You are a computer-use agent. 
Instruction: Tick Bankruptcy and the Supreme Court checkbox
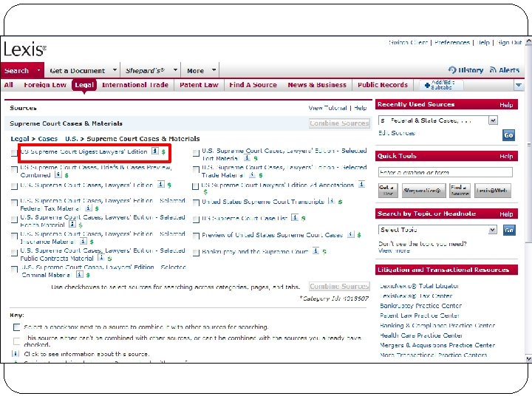[x=196, y=253]
